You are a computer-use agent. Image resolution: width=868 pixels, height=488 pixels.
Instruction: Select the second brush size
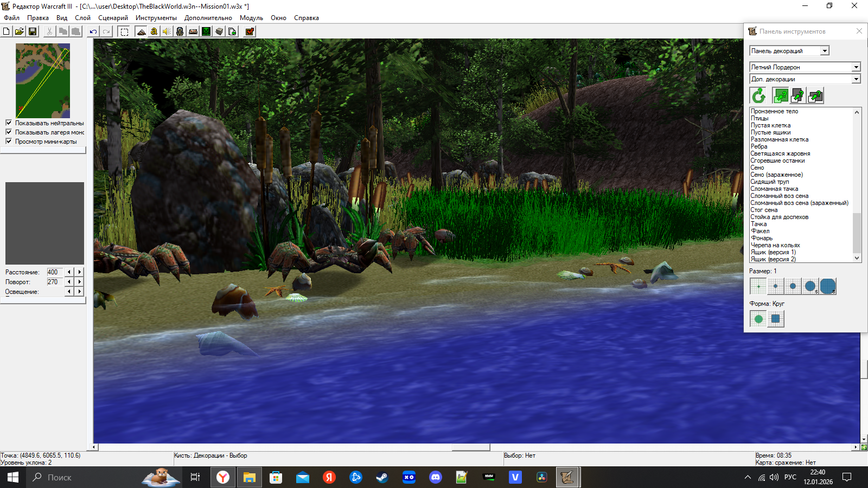(776, 286)
